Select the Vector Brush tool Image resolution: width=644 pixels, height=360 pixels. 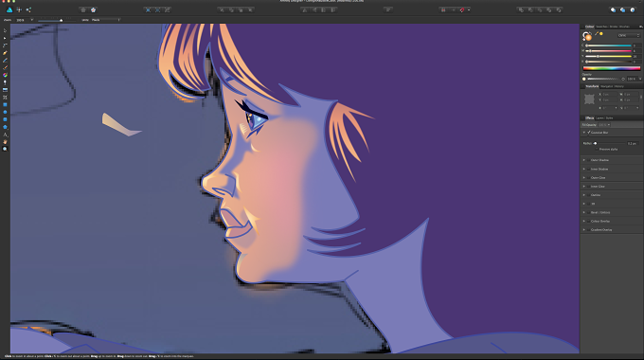5,68
